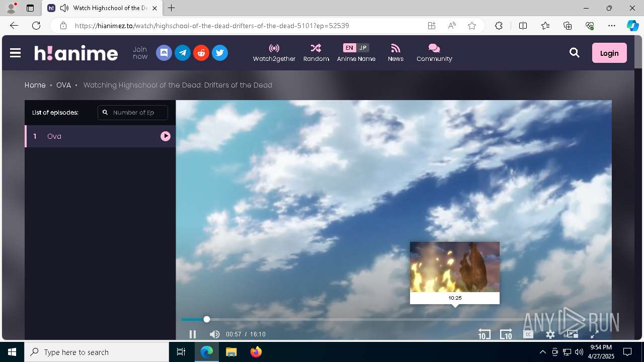Open Favorites list

[x=545, y=26]
